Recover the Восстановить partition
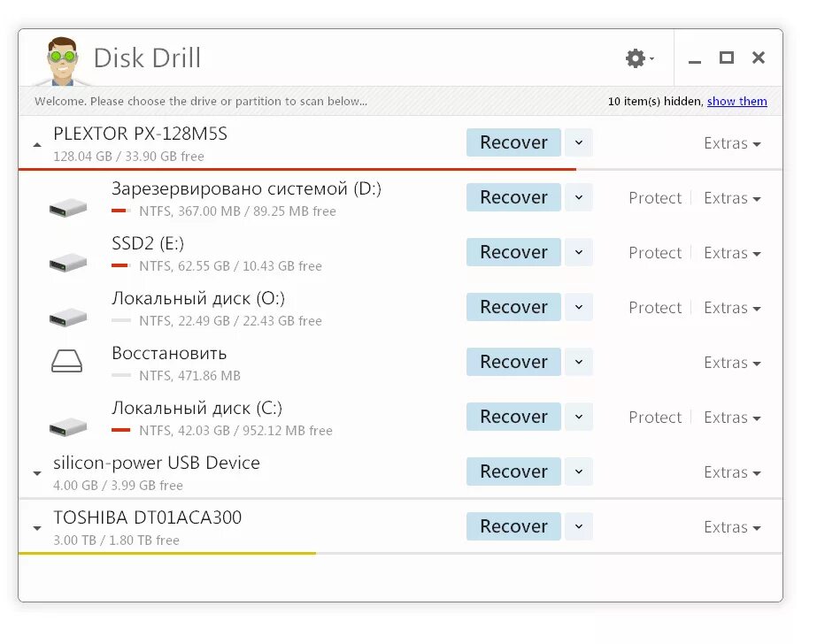Viewport: 817px width, 644px height. tap(513, 362)
